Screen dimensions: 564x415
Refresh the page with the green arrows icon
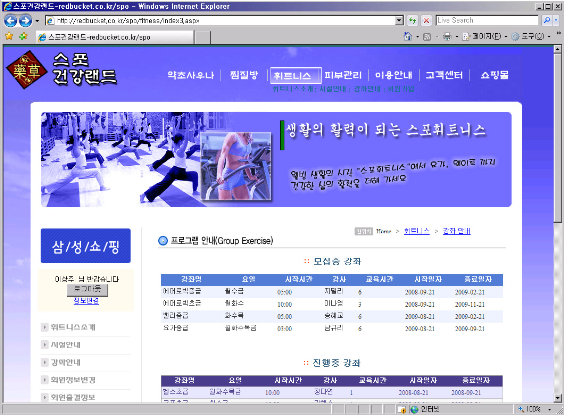point(413,20)
